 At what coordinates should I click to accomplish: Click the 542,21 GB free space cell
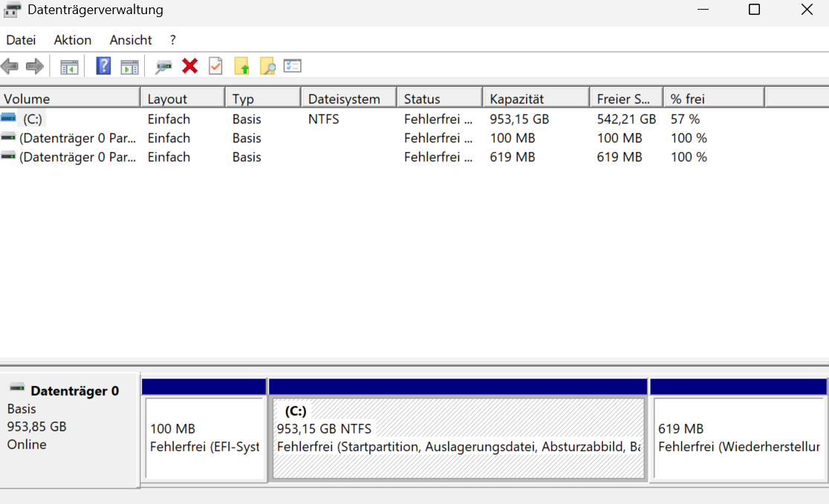pos(626,119)
